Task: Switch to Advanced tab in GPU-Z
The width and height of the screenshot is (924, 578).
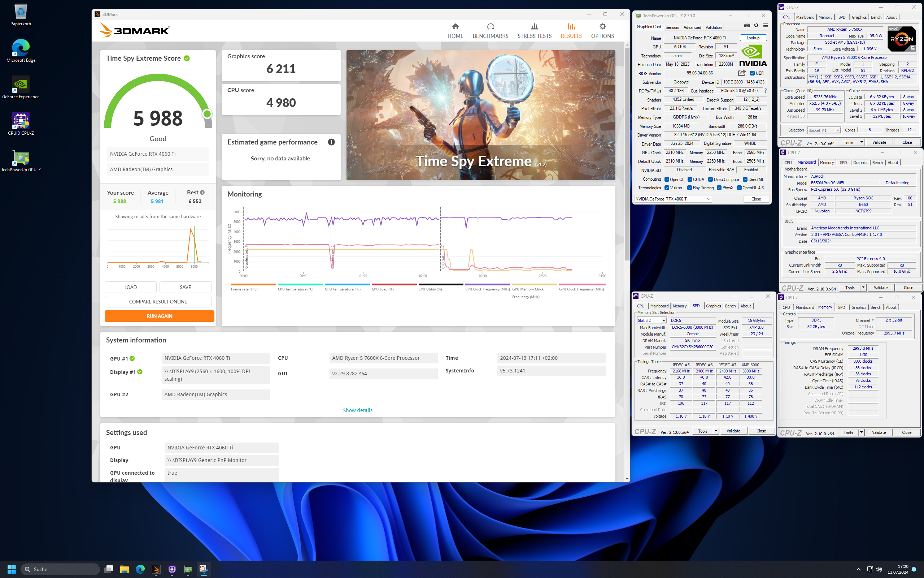Action: click(x=692, y=27)
